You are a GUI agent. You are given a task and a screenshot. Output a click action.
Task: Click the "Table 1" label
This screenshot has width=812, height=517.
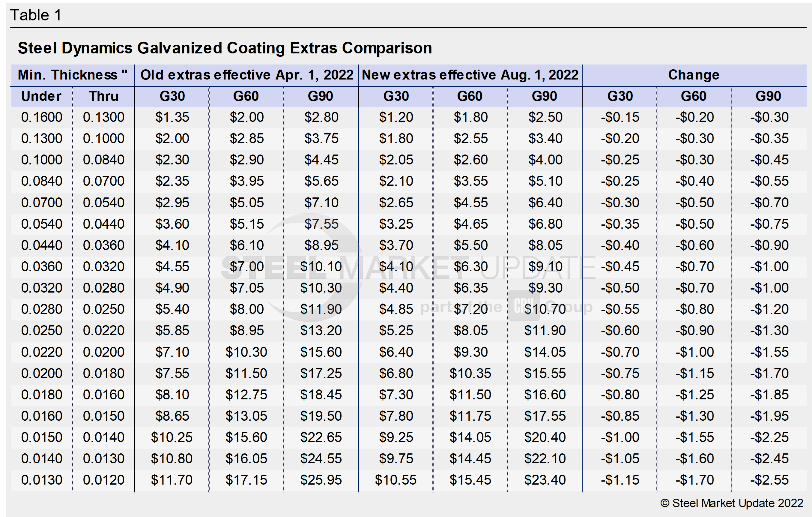pos(36,15)
